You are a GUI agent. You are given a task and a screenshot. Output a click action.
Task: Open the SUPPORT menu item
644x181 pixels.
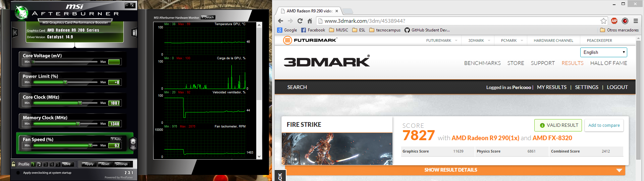[x=543, y=63]
